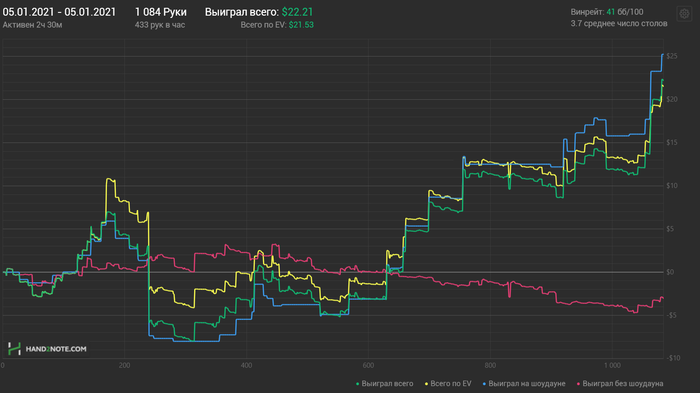Click the $15 y-axis label
The image size is (700, 393).
coord(671,142)
